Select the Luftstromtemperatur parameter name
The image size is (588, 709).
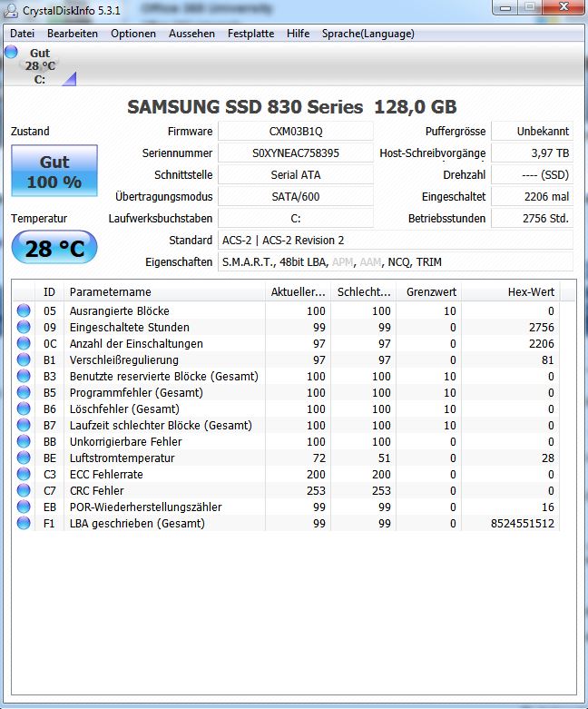tap(122, 458)
